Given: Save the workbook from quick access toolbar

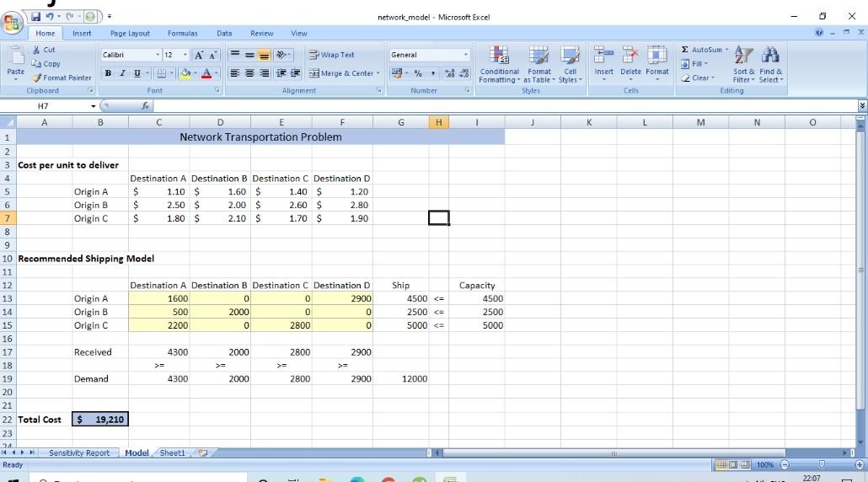Looking at the screenshot, I should tap(35, 17).
